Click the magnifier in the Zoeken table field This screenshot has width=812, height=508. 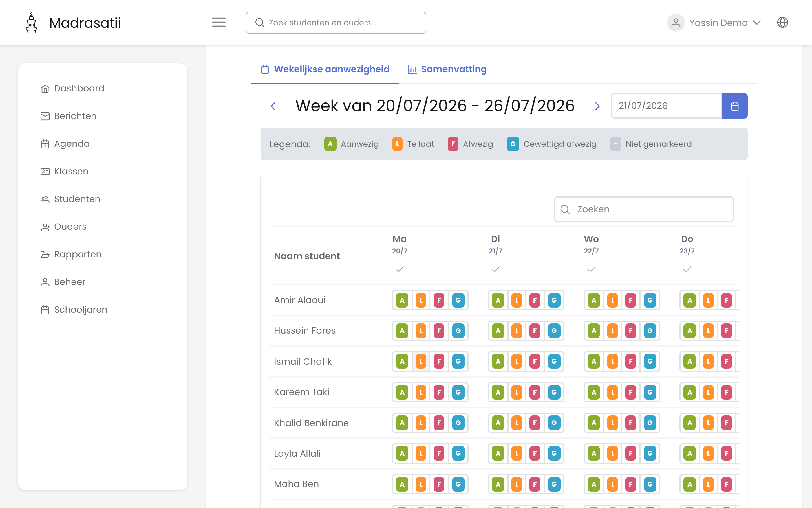tap(565, 209)
